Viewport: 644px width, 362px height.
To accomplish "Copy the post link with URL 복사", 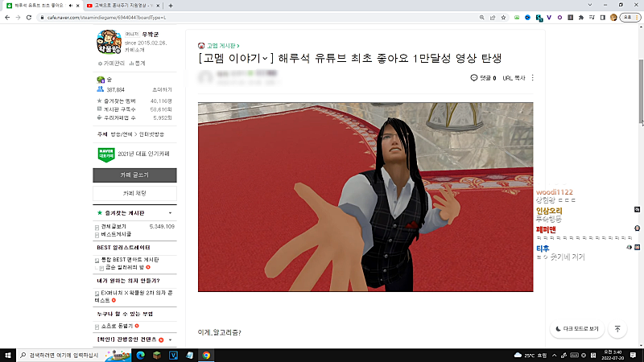I will [514, 77].
